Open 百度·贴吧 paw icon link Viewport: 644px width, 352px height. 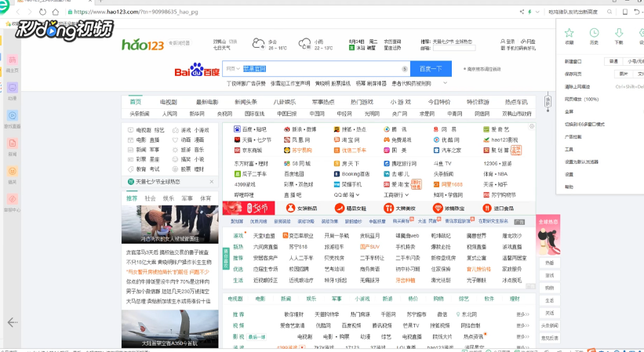(237, 129)
